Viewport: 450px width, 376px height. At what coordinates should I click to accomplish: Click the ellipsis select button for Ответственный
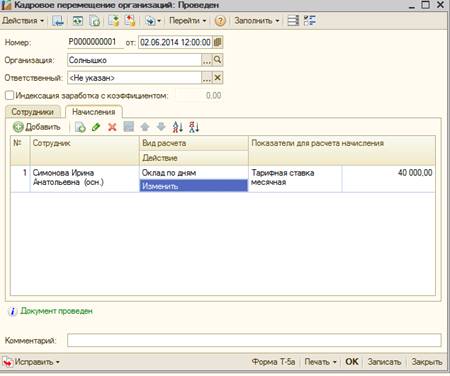click(x=207, y=78)
